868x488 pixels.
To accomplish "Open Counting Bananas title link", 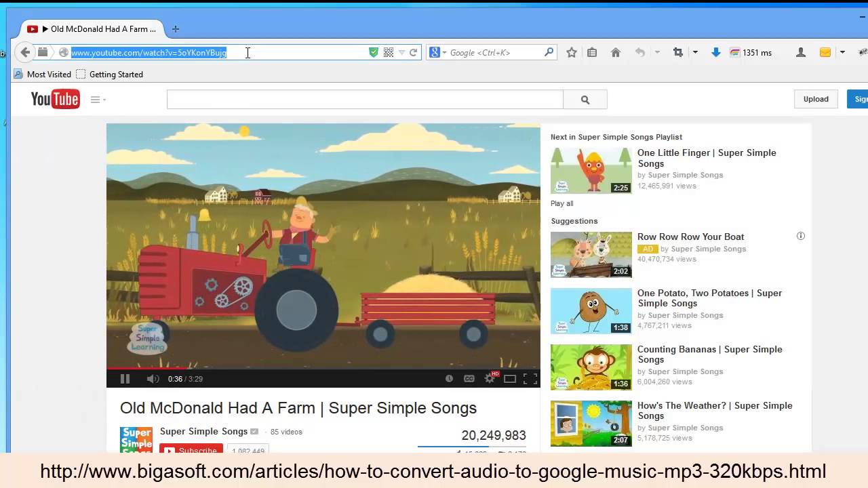I will (x=709, y=354).
